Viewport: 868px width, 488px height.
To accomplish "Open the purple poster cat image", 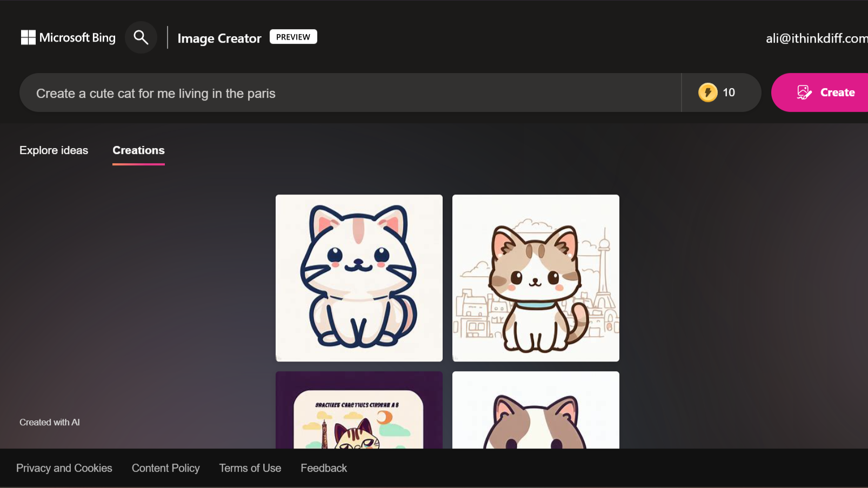I will pos(359,410).
